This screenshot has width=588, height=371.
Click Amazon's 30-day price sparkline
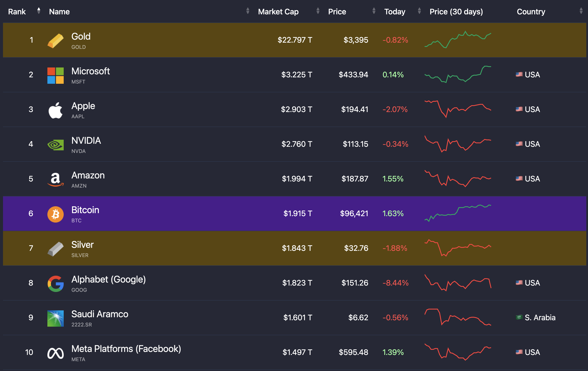coord(458,179)
